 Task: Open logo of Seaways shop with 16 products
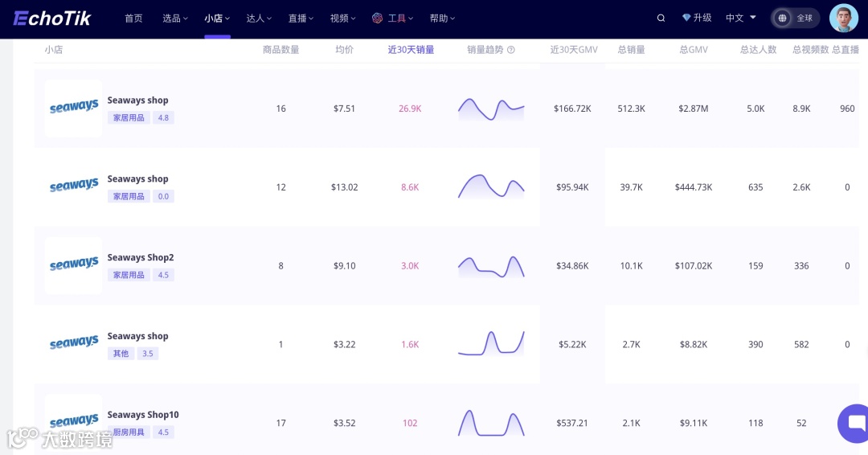[74, 108]
